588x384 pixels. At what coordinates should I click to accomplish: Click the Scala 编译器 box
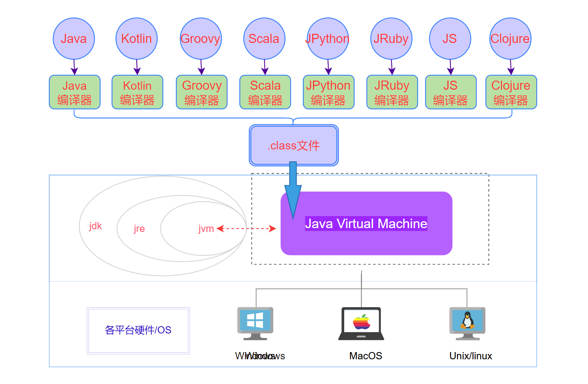(x=265, y=92)
